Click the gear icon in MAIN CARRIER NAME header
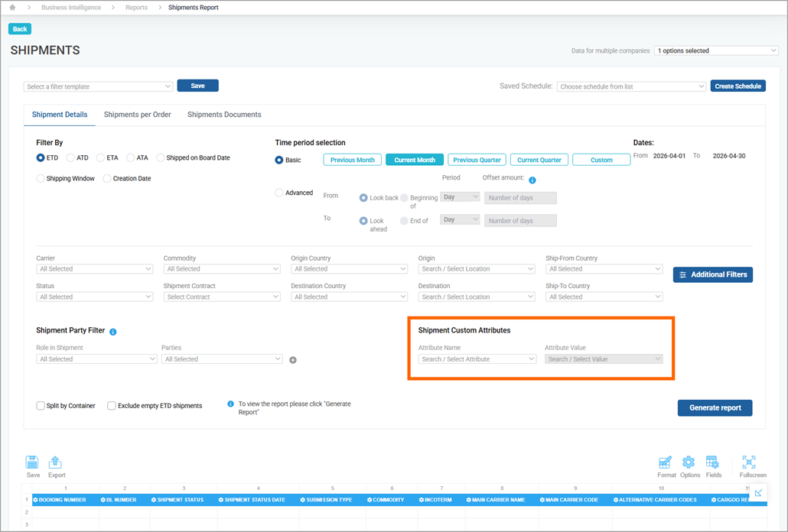This screenshot has width=788, height=532. point(468,500)
